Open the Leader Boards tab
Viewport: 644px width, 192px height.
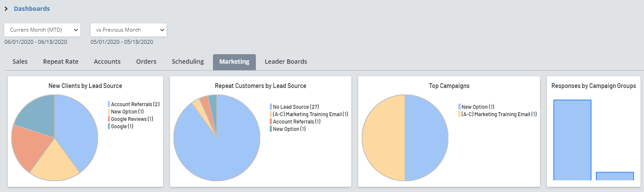point(286,62)
